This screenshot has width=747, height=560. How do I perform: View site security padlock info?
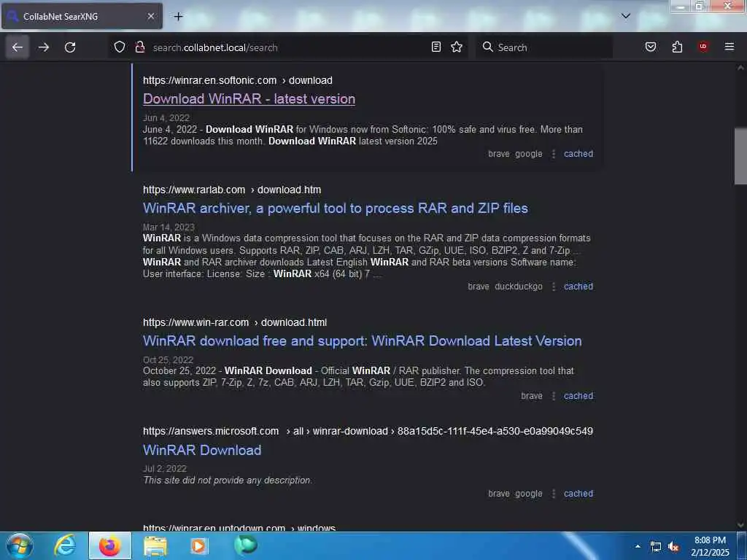139,47
